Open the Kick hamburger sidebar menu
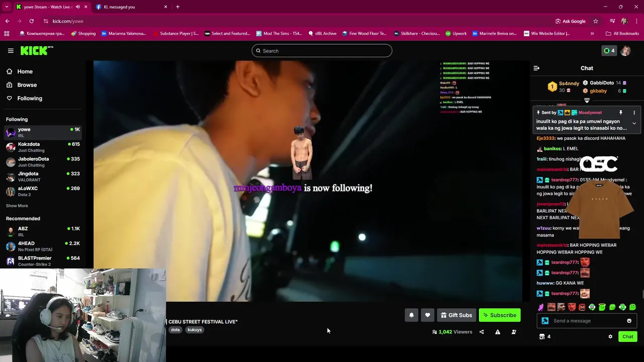 click(11, 51)
